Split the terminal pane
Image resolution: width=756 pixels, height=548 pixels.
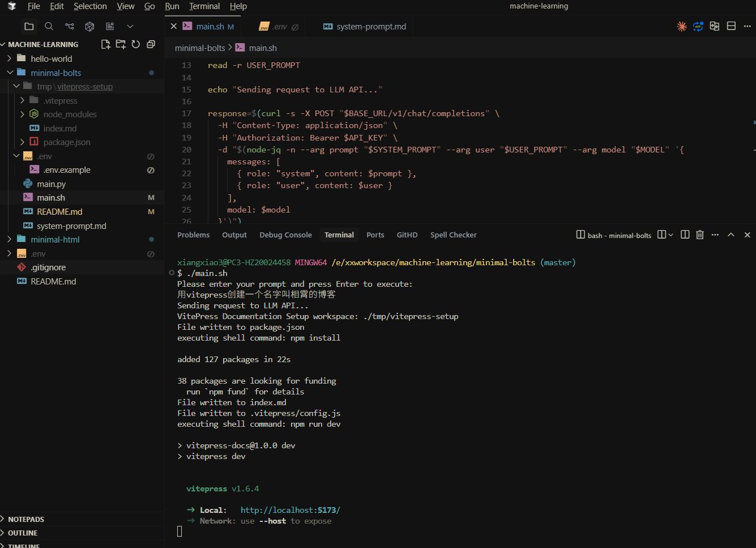click(x=685, y=235)
